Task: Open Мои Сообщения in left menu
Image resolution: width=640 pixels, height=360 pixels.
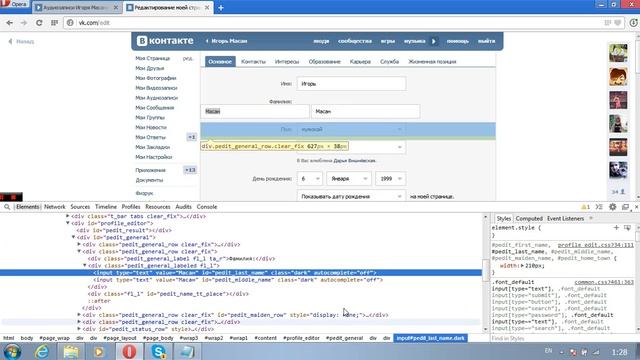Action: (155, 108)
